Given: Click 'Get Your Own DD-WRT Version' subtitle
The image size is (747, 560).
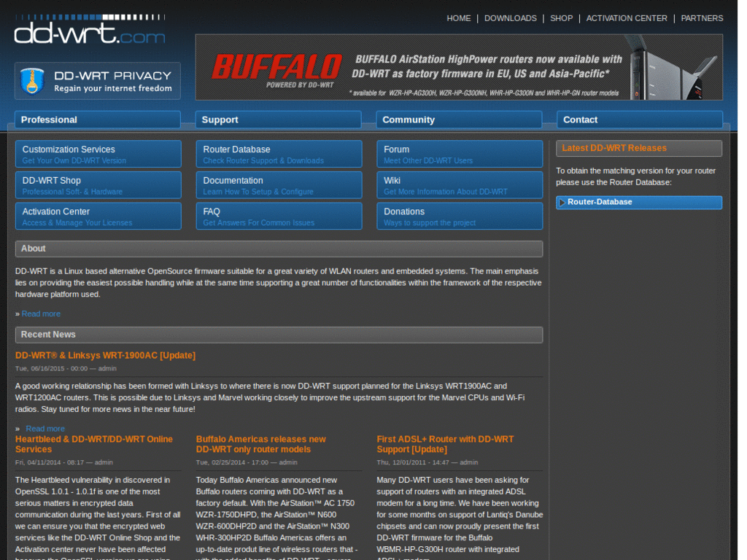Looking at the screenshot, I should (74, 161).
